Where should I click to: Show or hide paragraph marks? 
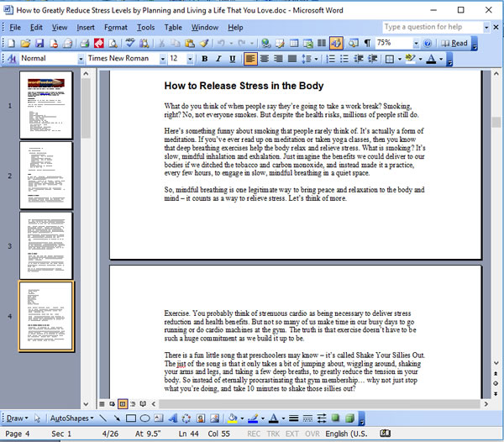[x=367, y=43]
